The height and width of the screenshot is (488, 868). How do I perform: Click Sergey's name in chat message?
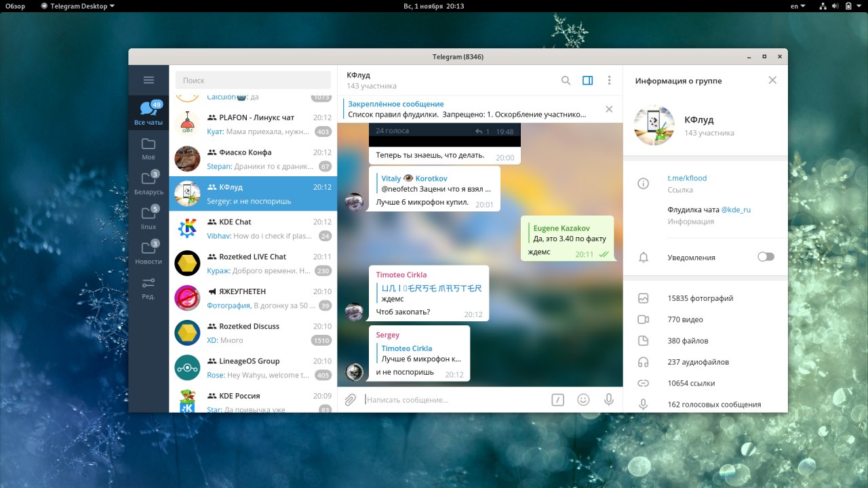(x=388, y=335)
